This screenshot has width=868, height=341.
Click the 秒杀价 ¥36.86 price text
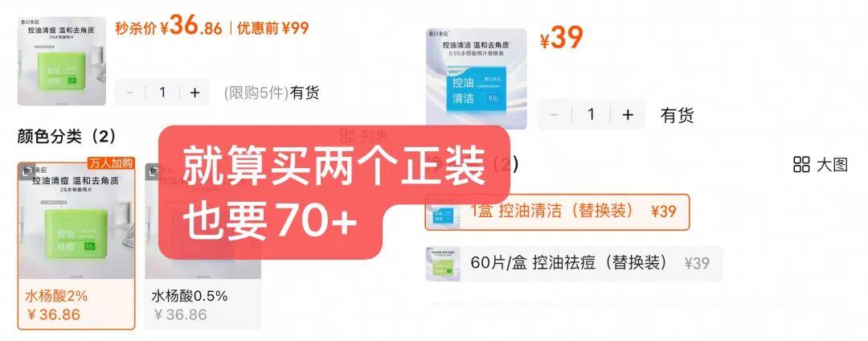coord(169,27)
